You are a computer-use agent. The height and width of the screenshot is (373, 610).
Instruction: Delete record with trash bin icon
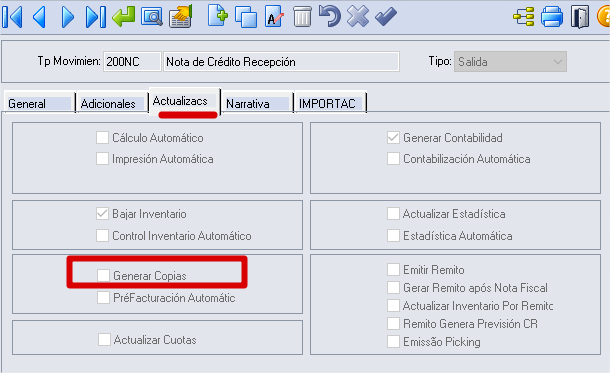point(302,16)
